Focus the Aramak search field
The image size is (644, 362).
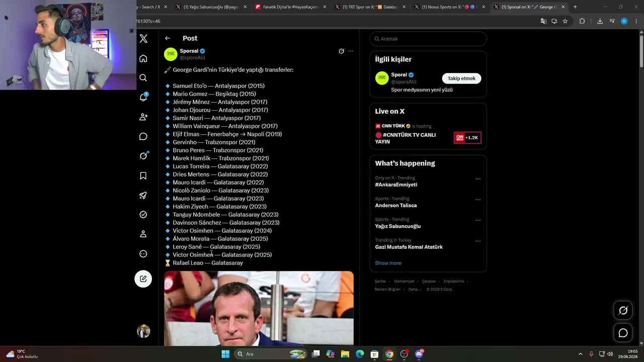(x=428, y=39)
